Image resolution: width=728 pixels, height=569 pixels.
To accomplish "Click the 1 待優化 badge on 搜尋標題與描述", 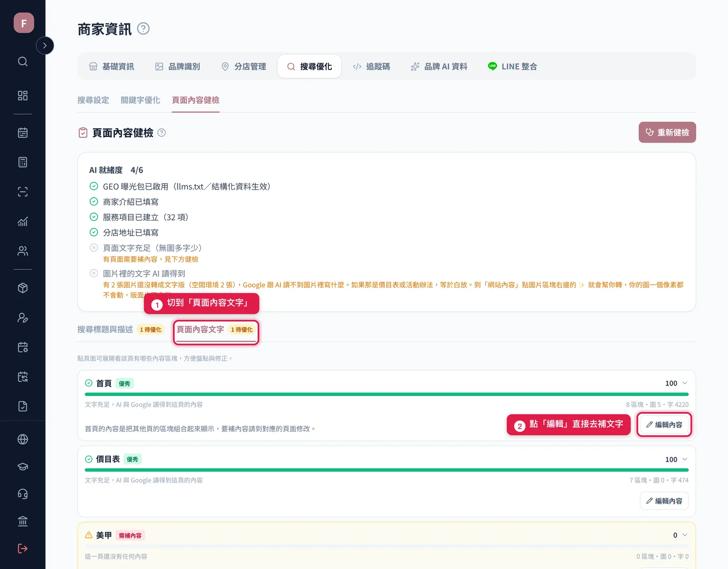I will (151, 330).
